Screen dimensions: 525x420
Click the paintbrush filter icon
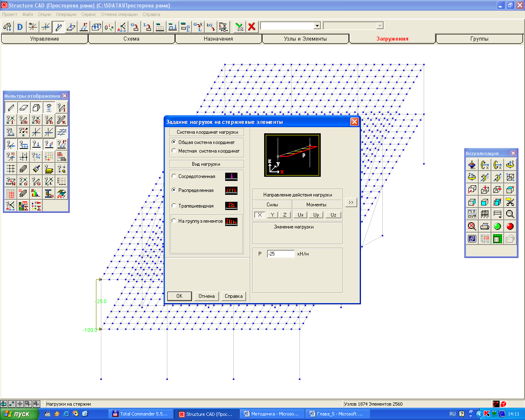pos(36,169)
